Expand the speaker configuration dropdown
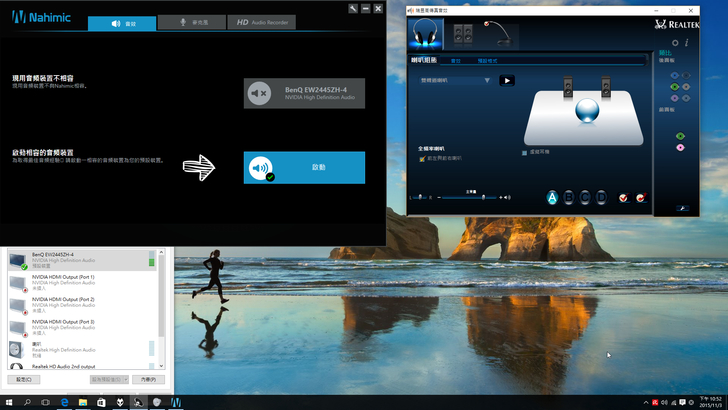 [487, 80]
